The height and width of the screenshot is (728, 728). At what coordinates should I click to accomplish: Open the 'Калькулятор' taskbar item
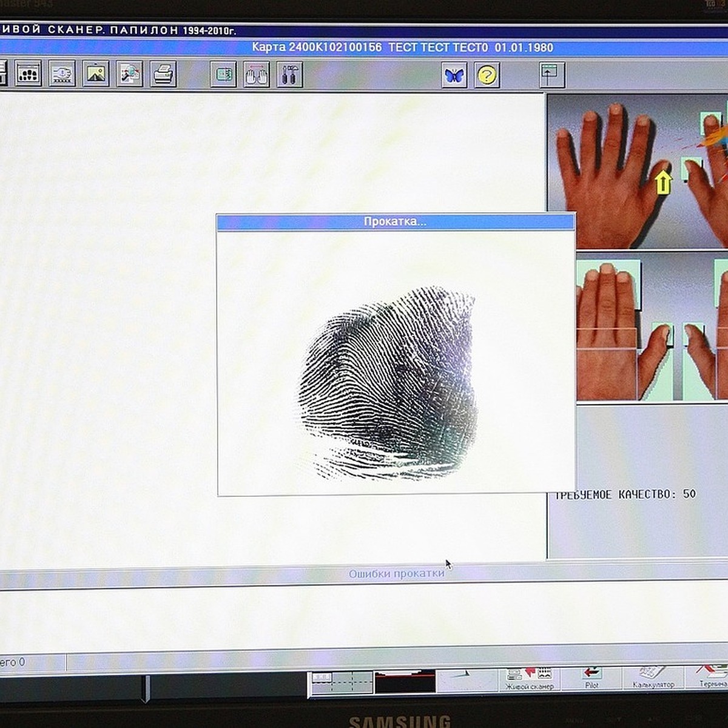coord(653,678)
